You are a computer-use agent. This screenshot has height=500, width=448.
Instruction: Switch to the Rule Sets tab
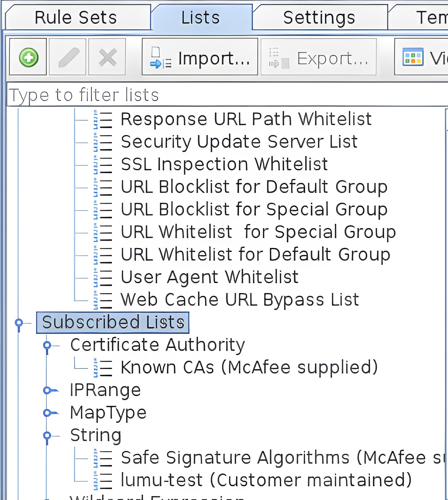coord(76,17)
